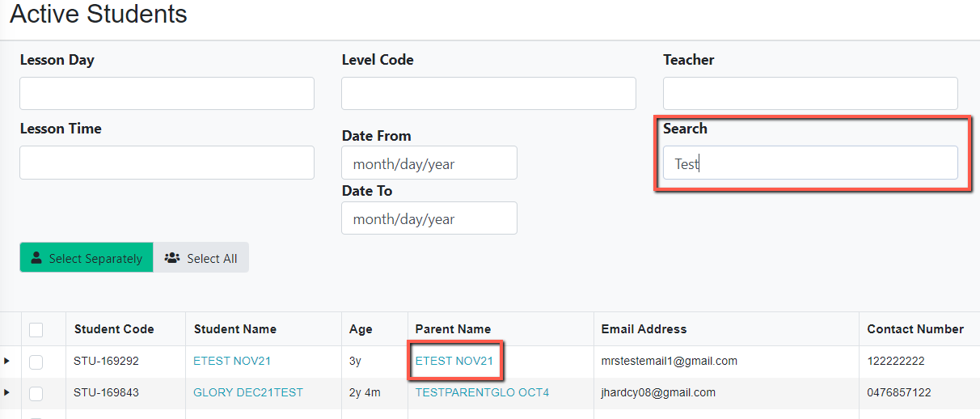Open the Level Code field
Image resolution: width=980 pixels, height=419 pixels.
(x=488, y=94)
